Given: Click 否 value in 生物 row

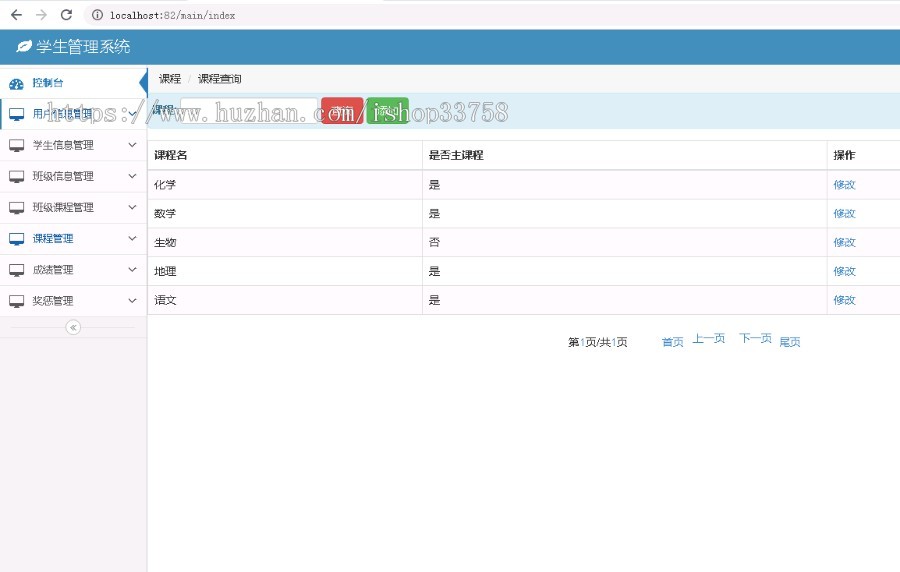Looking at the screenshot, I should (435, 242).
